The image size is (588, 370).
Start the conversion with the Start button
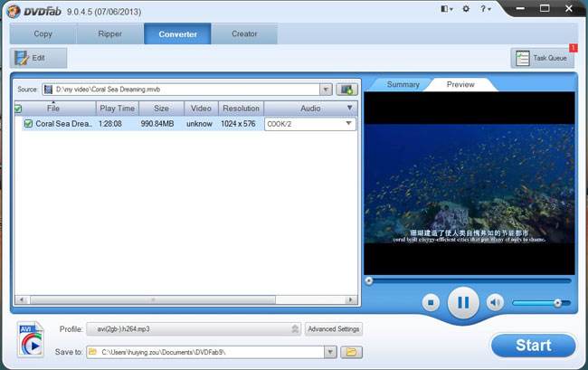[x=533, y=346]
